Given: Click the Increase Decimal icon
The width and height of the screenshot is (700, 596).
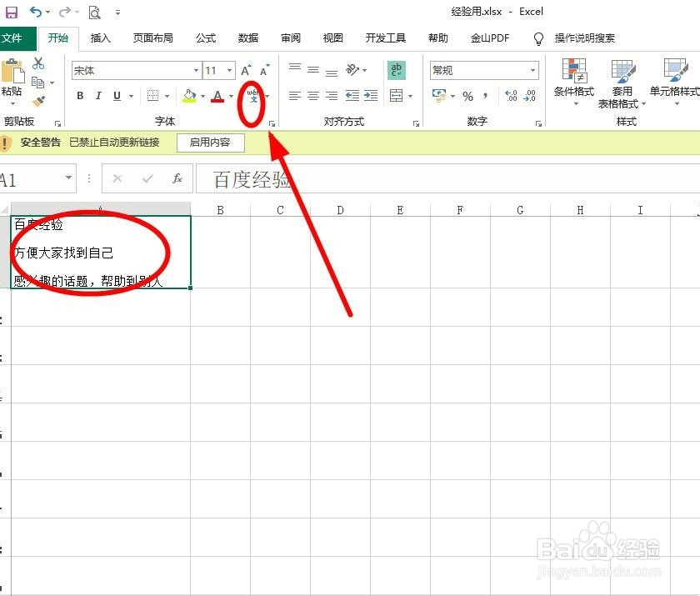Looking at the screenshot, I should (x=511, y=96).
